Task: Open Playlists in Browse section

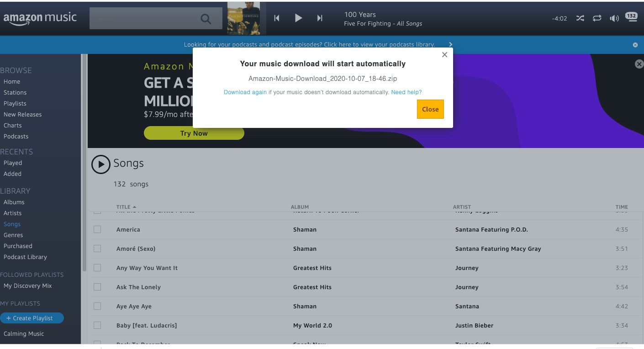Action: tap(15, 103)
